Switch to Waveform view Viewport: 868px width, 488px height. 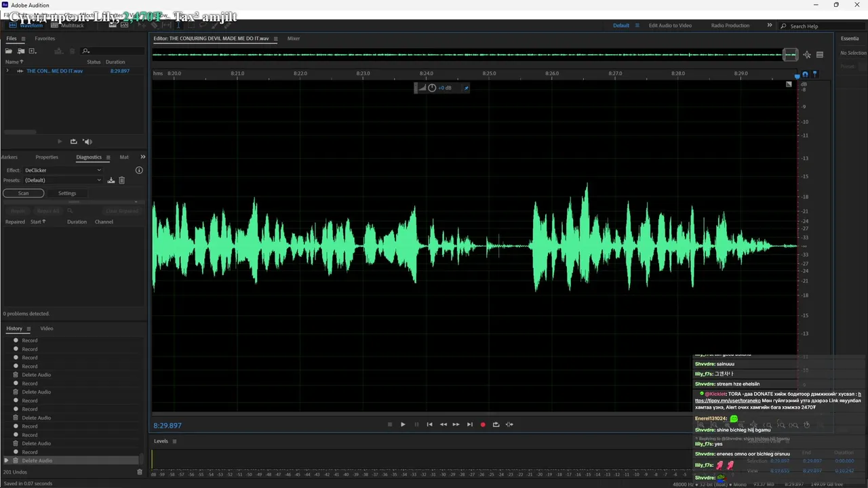(26, 25)
